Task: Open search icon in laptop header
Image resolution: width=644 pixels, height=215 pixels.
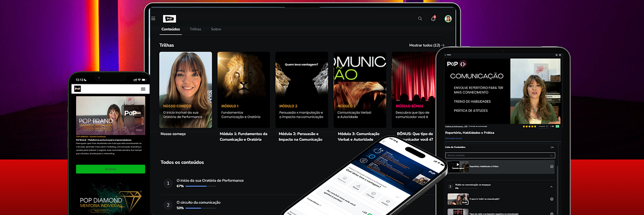Action: click(x=420, y=18)
